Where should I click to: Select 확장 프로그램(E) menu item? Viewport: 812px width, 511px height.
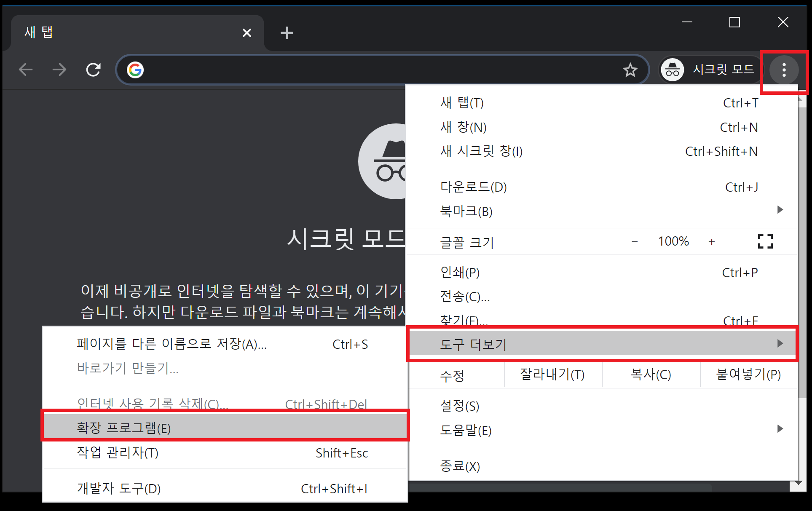[124, 428]
